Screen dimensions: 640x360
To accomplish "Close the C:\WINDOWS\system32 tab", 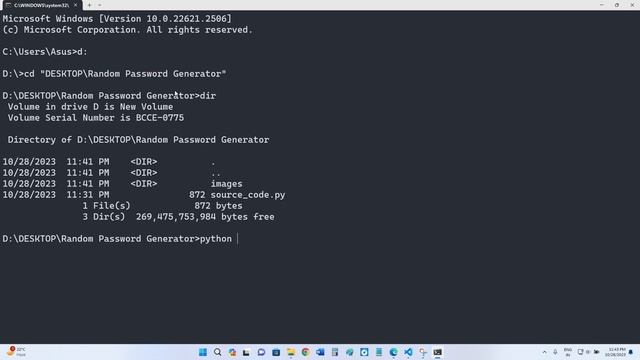I will tap(76, 5).
